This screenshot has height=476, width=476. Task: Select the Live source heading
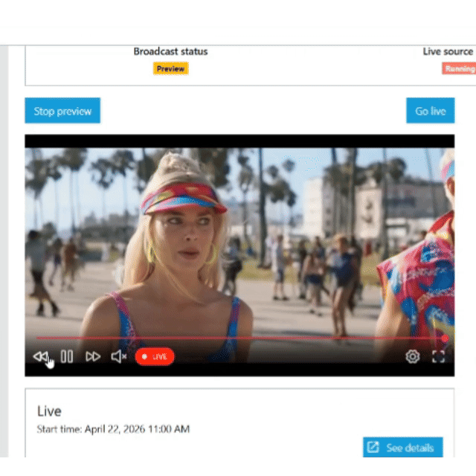tap(448, 51)
